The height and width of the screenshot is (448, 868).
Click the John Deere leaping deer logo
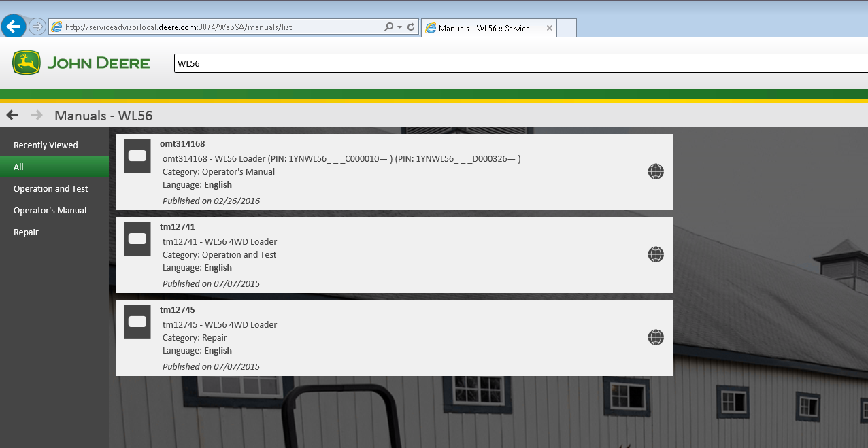click(27, 63)
